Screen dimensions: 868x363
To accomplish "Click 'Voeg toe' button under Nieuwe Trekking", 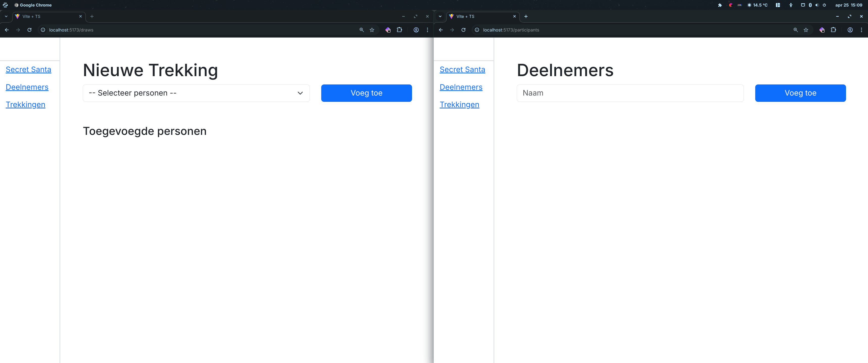I will 366,93.
